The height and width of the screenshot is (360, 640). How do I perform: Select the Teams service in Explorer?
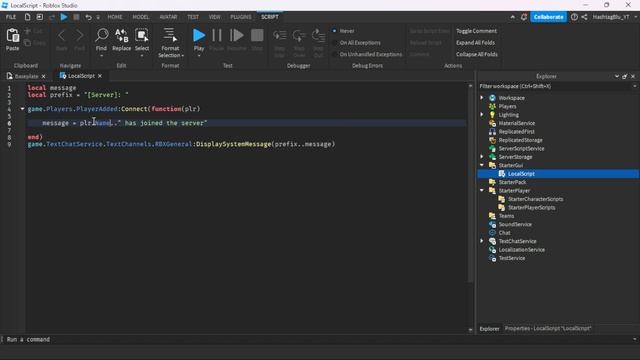click(506, 216)
